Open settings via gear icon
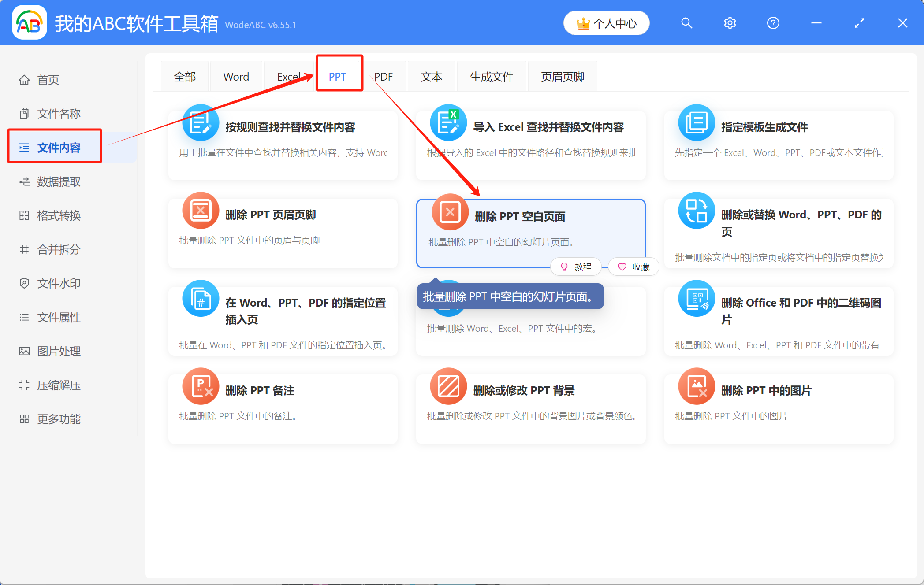Image resolution: width=924 pixels, height=585 pixels. [x=730, y=23]
